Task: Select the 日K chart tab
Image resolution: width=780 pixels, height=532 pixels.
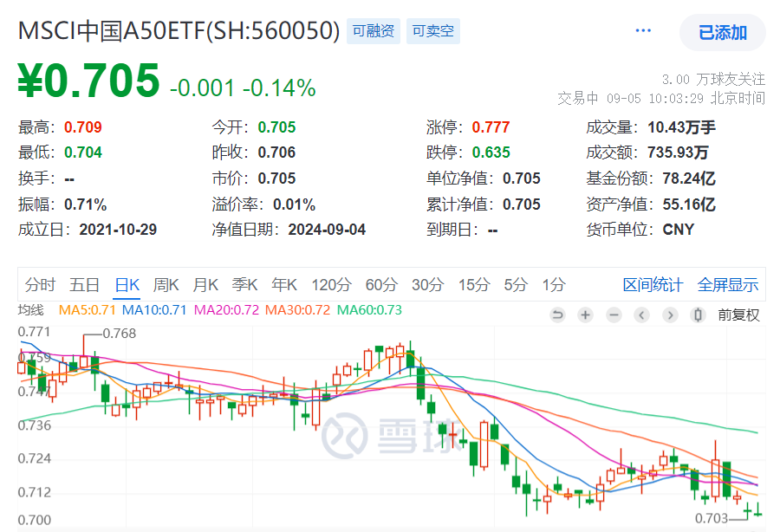Action: (x=127, y=285)
